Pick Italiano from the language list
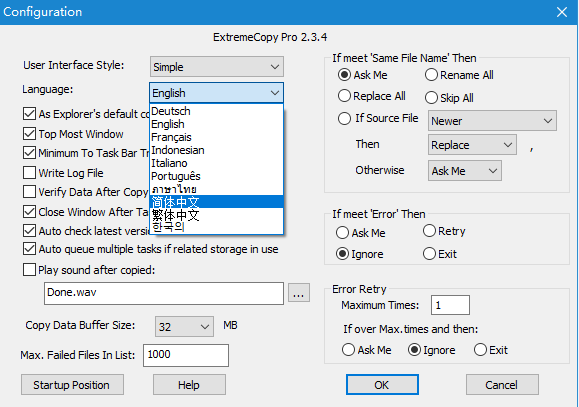 pyautogui.click(x=217, y=163)
